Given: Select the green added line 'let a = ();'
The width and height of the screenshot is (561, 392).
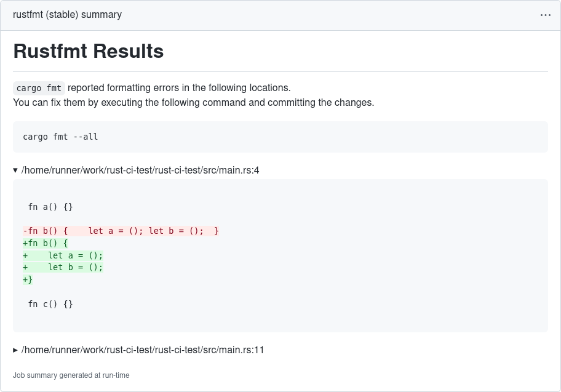Looking at the screenshot, I should (x=62, y=255).
